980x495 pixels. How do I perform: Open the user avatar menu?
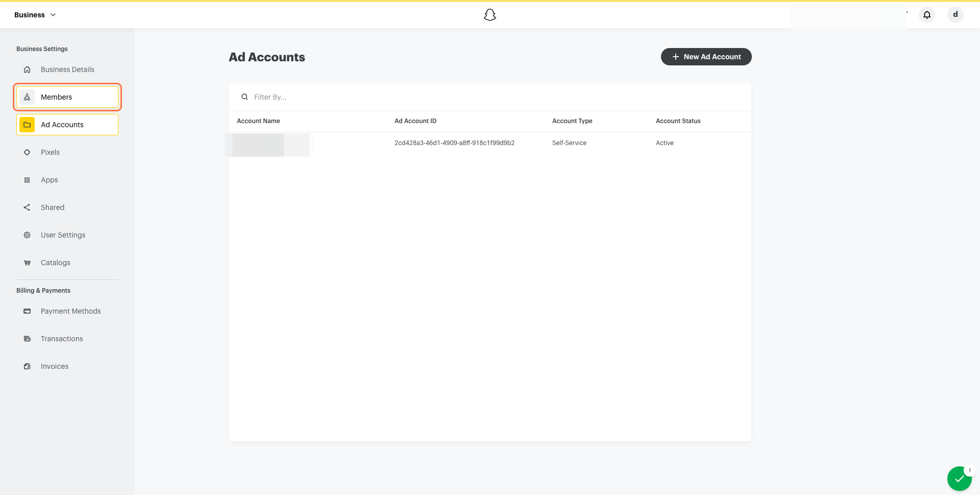tap(955, 15)
